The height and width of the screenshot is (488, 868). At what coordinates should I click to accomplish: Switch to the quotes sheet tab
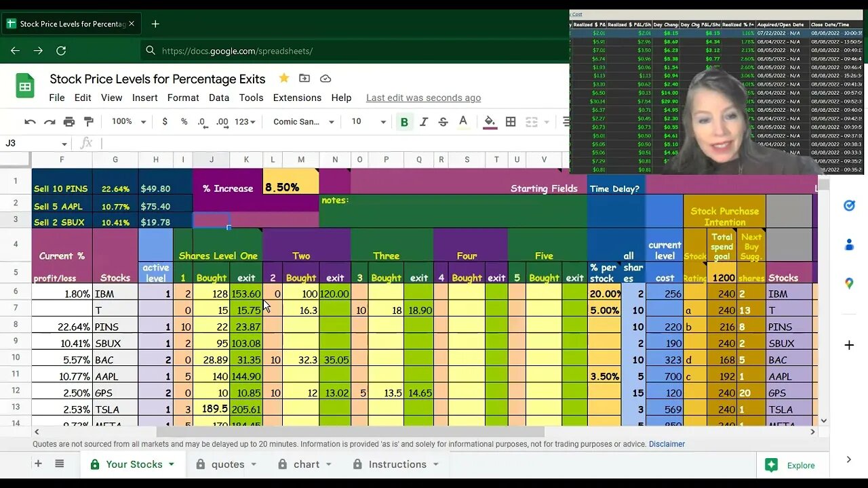(x=228, y=464)
